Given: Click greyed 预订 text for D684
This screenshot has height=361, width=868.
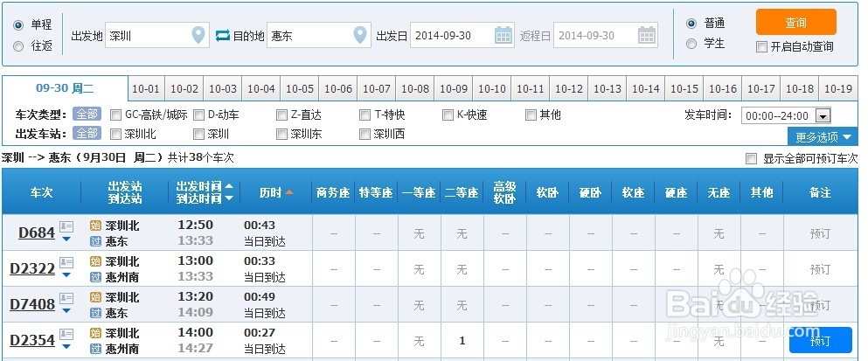Looking at the screenshot, I should [820, 233].
